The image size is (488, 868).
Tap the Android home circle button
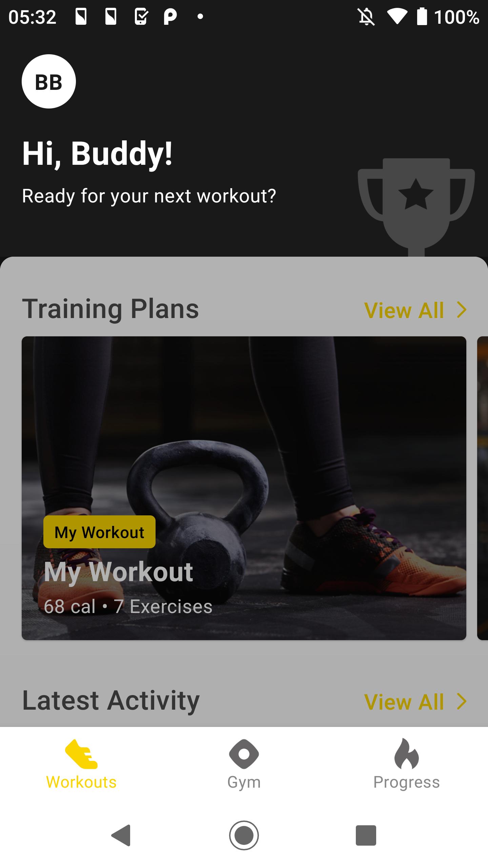point(244,835)
